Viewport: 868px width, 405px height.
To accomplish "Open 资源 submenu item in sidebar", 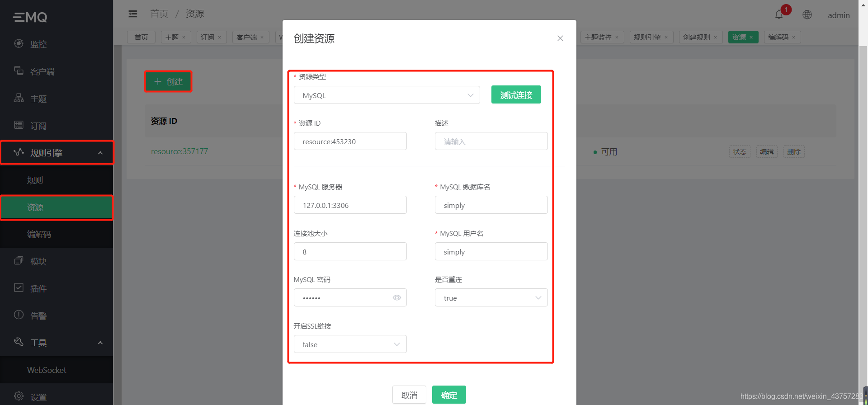I will (57, 207).
